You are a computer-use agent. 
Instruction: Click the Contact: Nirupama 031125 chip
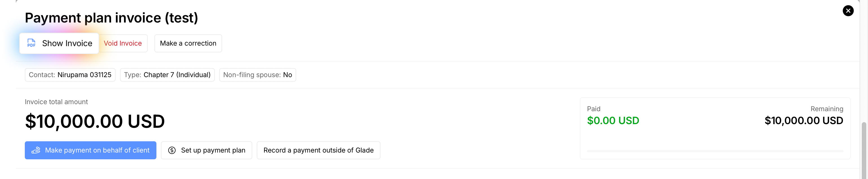[70, 75]
